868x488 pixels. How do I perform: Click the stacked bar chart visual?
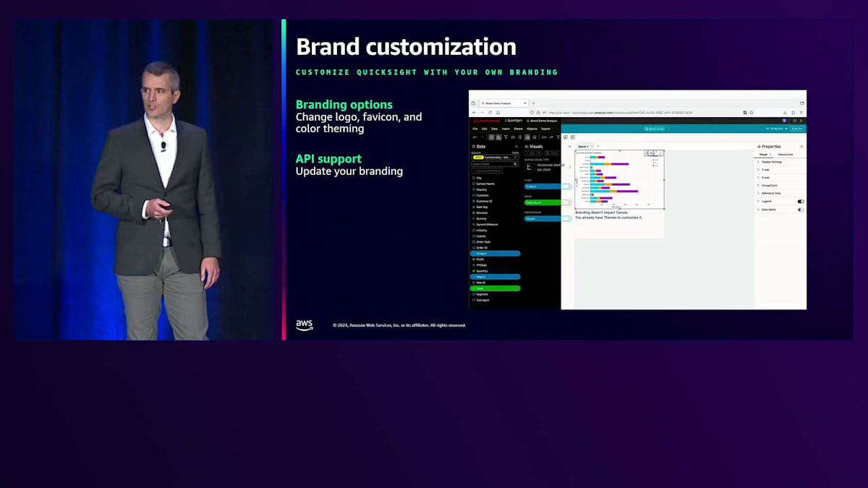pos(619,179)
